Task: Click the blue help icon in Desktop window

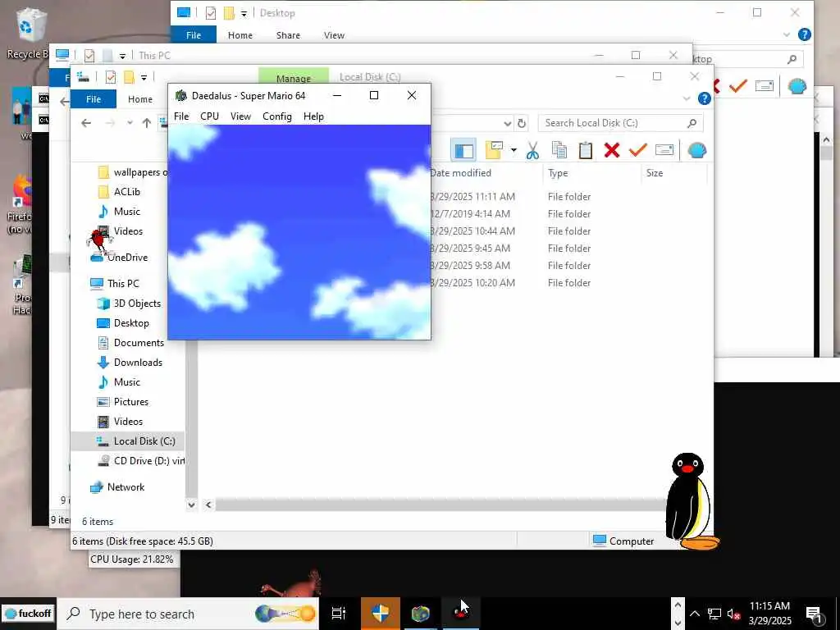Action: 804,34
